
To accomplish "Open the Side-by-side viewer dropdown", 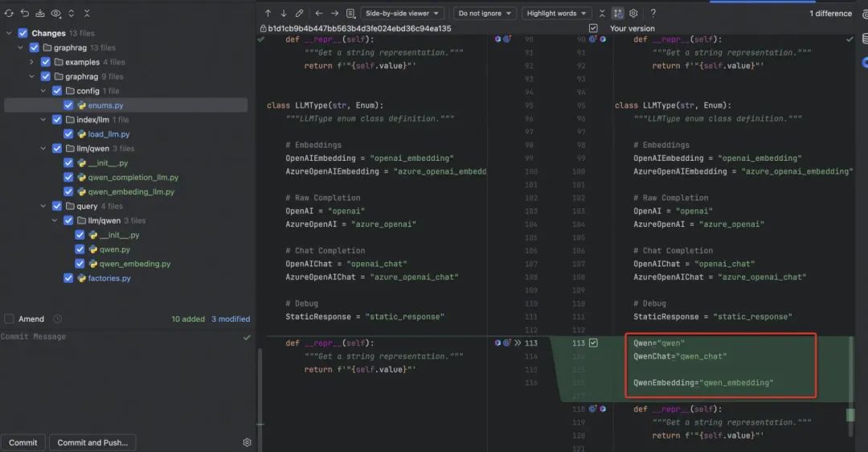I will 402,14.
